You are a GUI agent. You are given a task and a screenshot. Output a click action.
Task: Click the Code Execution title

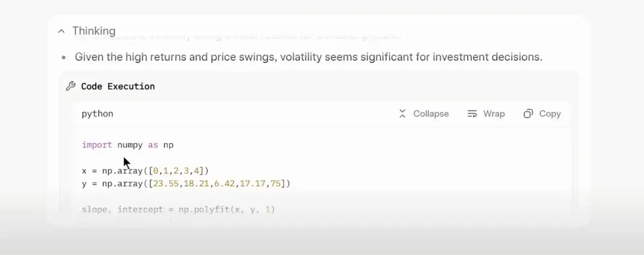pos(118,86)
